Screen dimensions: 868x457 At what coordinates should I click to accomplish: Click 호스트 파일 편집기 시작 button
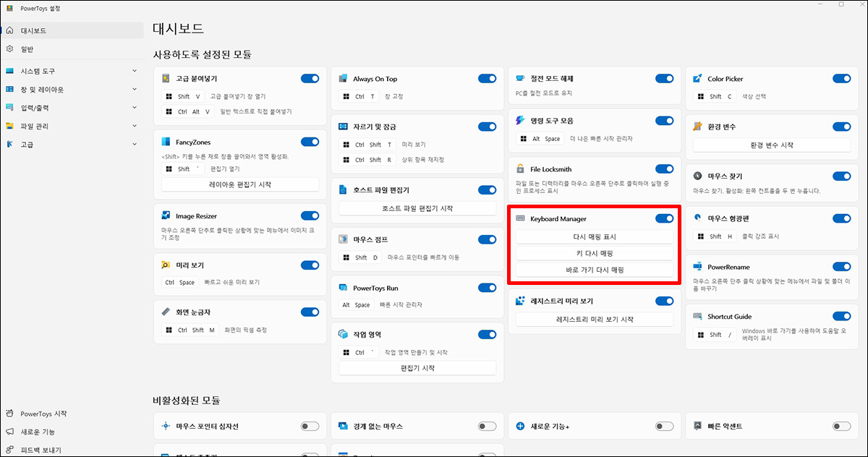(x=417, y=208)
